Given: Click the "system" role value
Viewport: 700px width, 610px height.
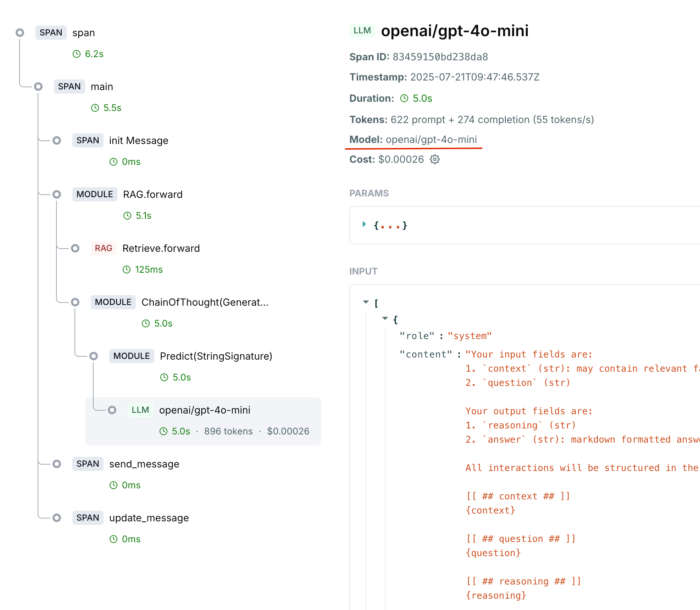Looking at the screenshot, I should tap(470, 336).
